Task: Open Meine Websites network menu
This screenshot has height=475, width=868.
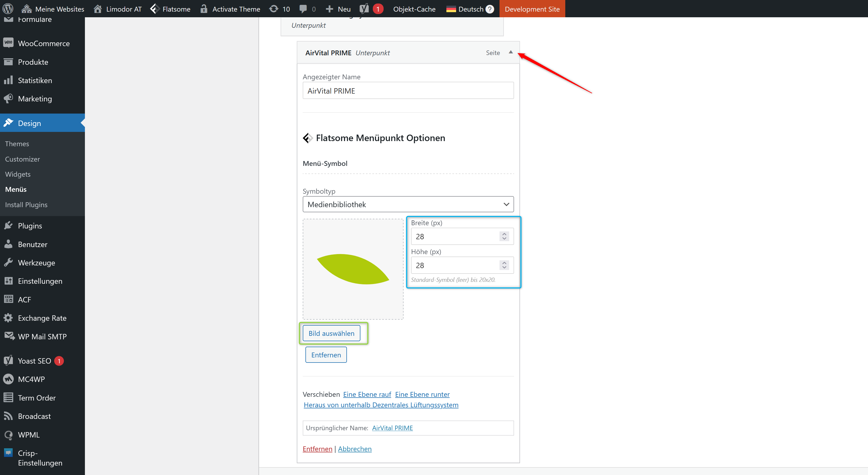Action: pyautogui.click(x=53, y=9)
